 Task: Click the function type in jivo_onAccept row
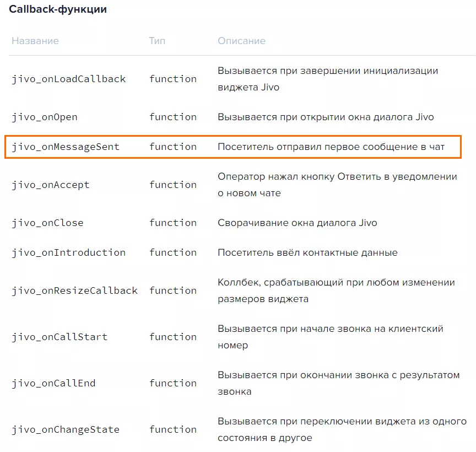(x=173, y=185)
